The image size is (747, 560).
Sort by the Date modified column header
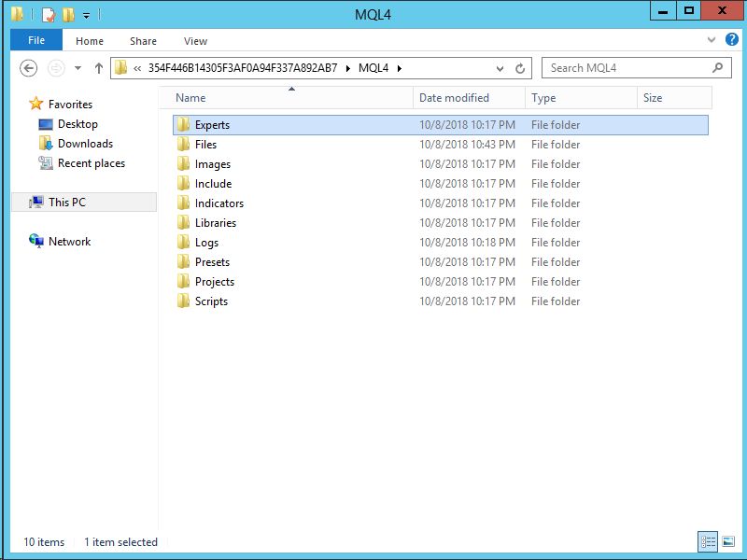(x=454, y=98)
